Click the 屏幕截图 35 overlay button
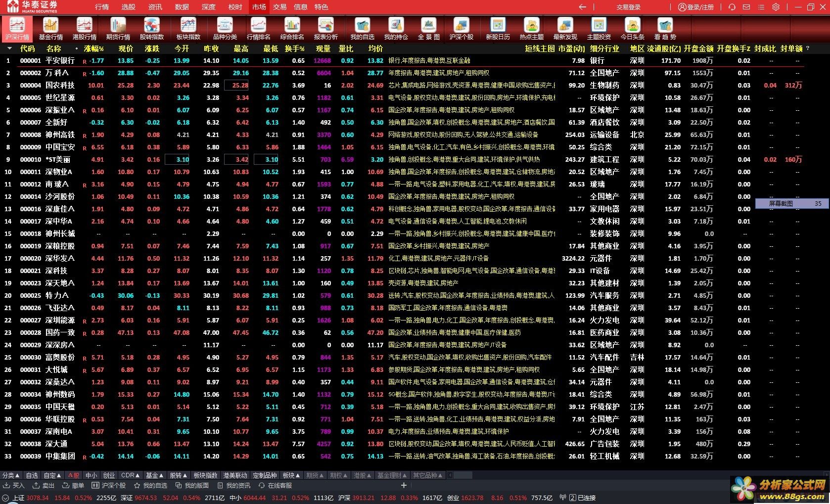 tap(791, 203)
